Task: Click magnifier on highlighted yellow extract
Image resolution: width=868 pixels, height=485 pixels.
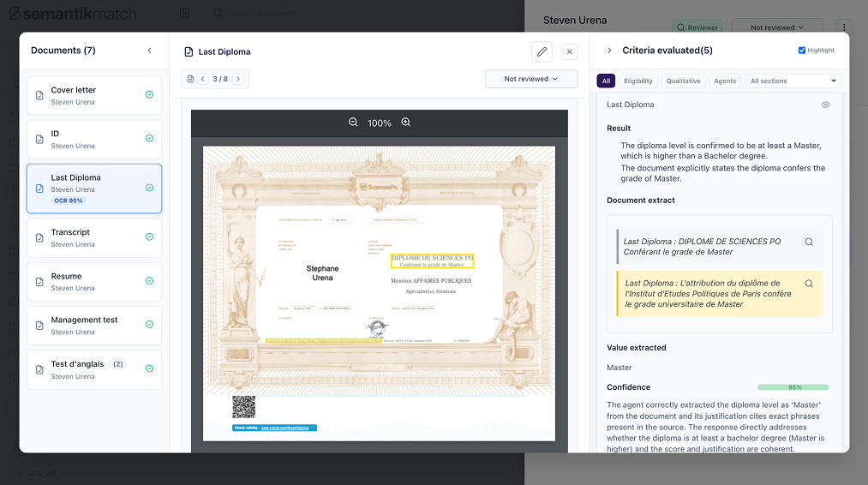Action: click(x=809, y=284)
